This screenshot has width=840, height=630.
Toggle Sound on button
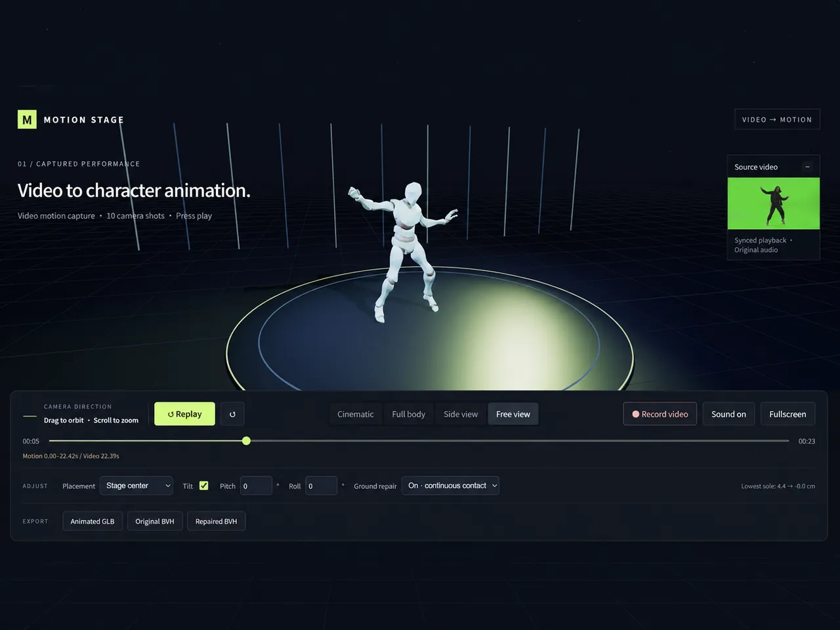728,414
